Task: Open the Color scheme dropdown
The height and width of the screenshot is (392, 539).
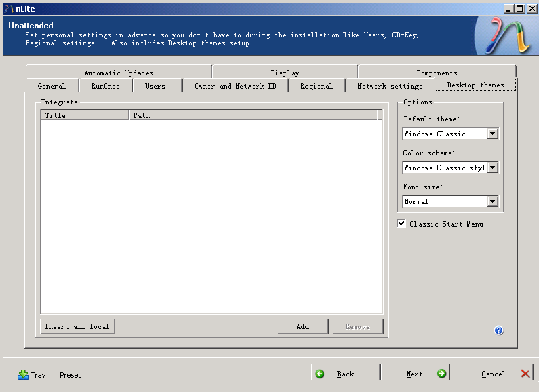Action: [492, 168]
